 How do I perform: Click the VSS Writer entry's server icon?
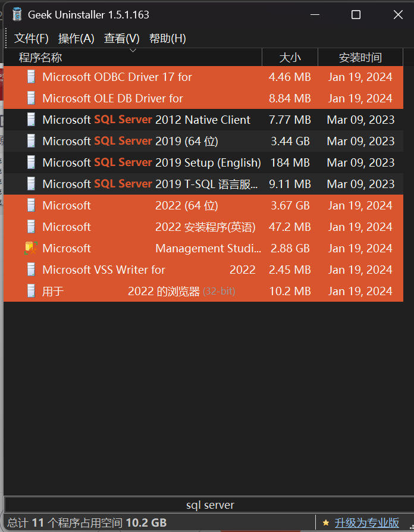click(31, 270)
